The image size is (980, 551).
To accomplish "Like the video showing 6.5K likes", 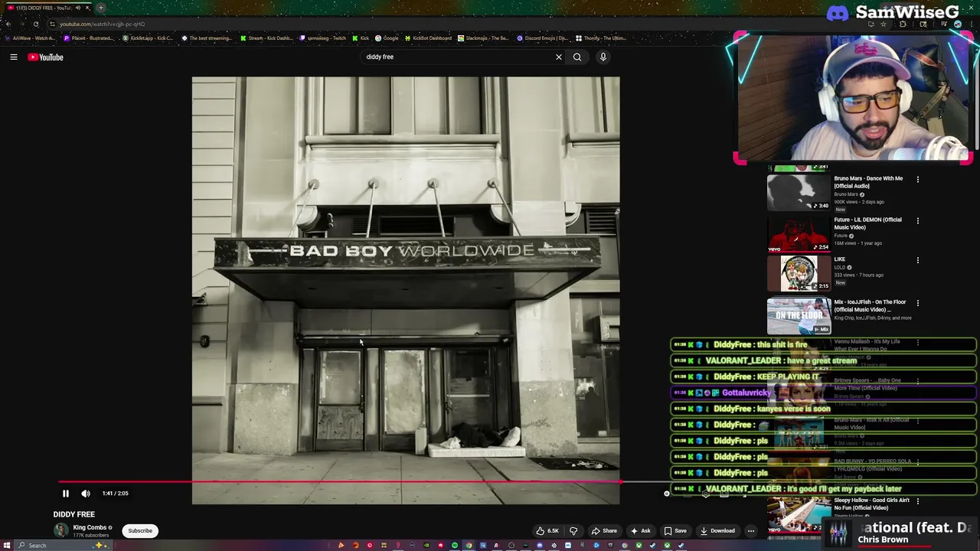I will [x=547, y=530].
